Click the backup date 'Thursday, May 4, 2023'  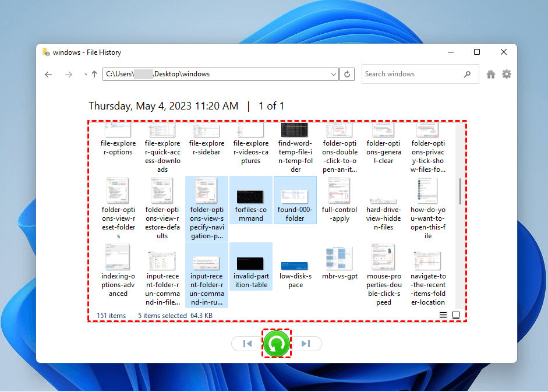(x=139, y=106)
